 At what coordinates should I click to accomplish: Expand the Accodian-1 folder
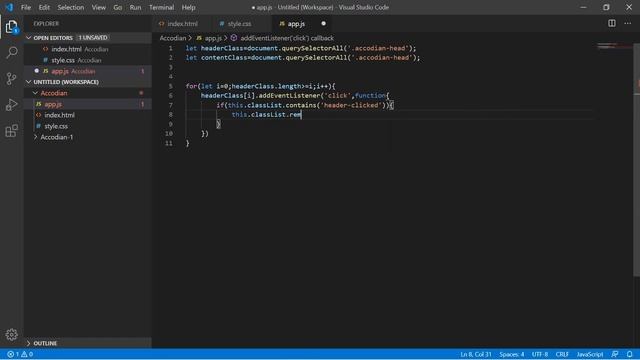coord(88,137)
